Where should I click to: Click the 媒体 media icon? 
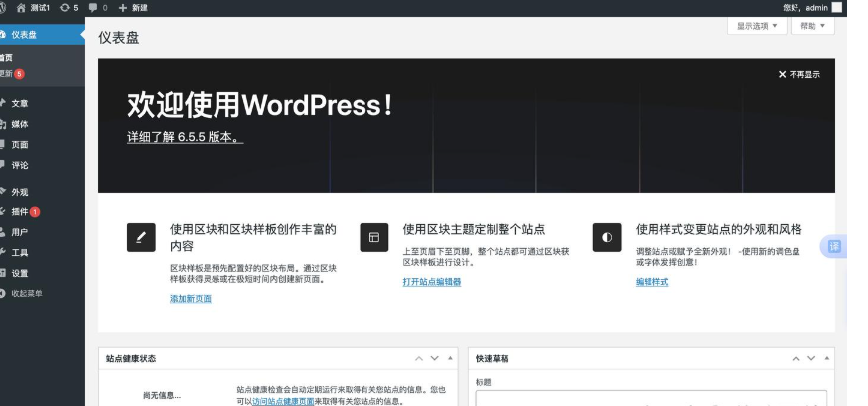click(x=3, y=124)
